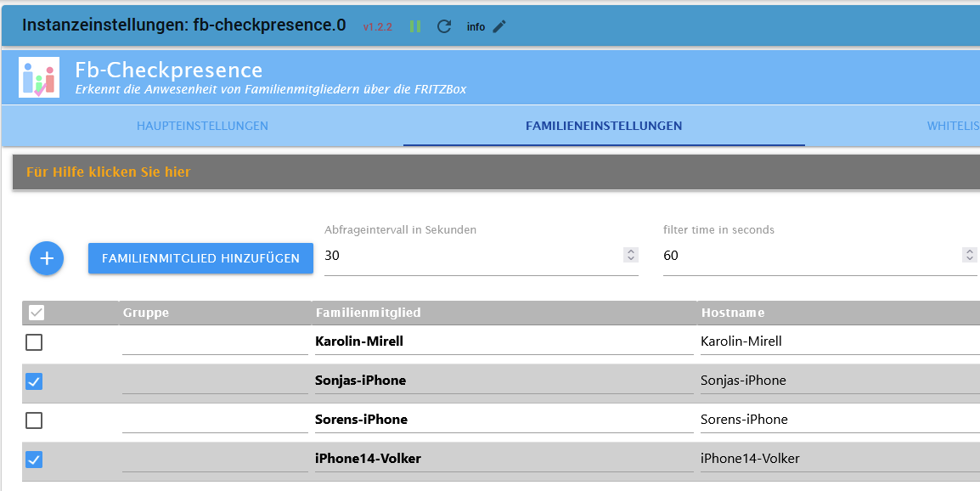Enable the Karolin-Mirell checkbox
980x491 pixels.
click(34, 342)
